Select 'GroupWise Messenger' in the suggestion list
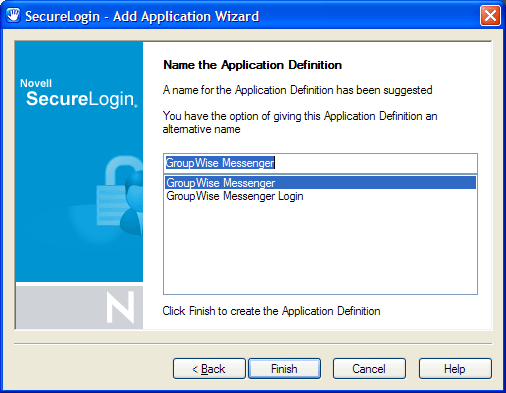The width and height of the screenshot is (506, 393). coord(320,183)
